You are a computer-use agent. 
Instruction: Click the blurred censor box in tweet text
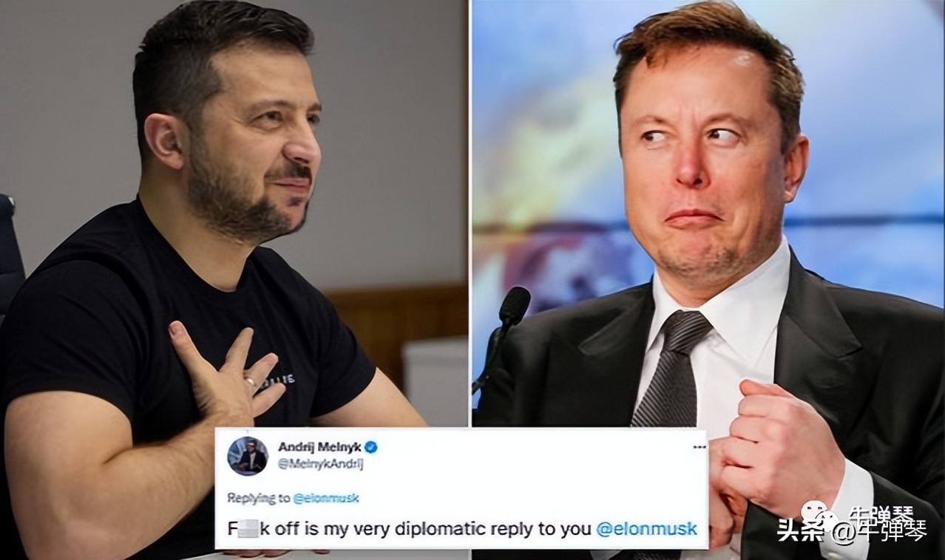[246, 529]
